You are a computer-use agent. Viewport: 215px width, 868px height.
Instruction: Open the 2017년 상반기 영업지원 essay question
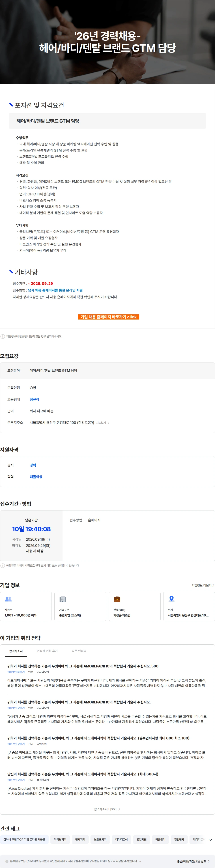tap(98, 738)
